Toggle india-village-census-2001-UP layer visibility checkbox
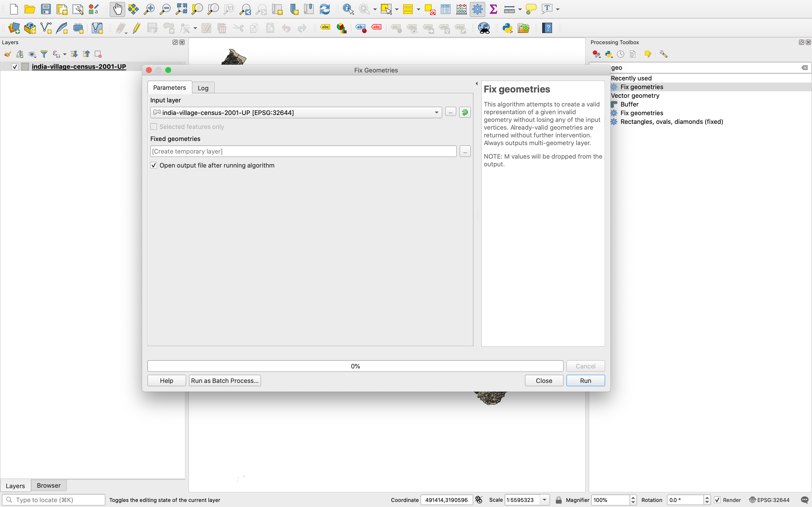The height and width of the screenshot is (507, 812). [15, 67]
